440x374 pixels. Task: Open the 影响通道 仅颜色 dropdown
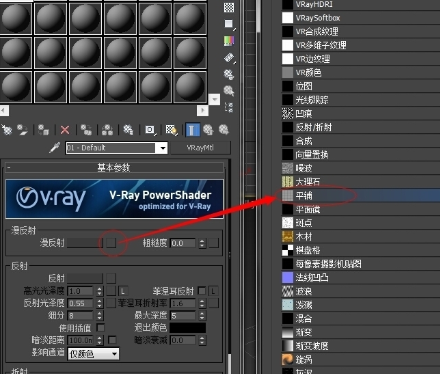(x=93, y=354)
